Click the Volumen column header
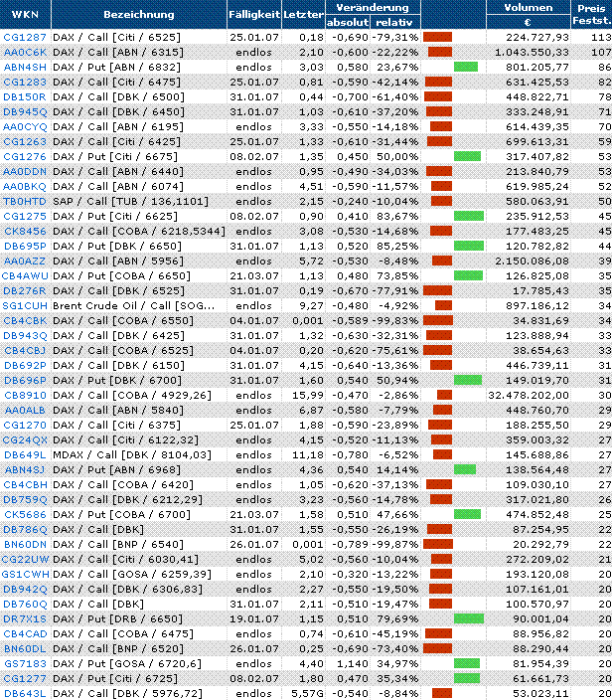The width and height of the screenshot is (612, 700). [529, 8]
